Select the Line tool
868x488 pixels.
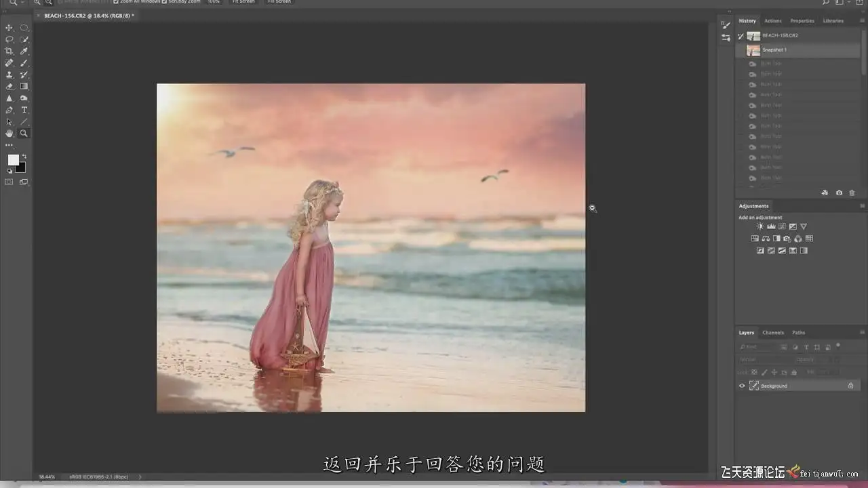coord(24,122)
